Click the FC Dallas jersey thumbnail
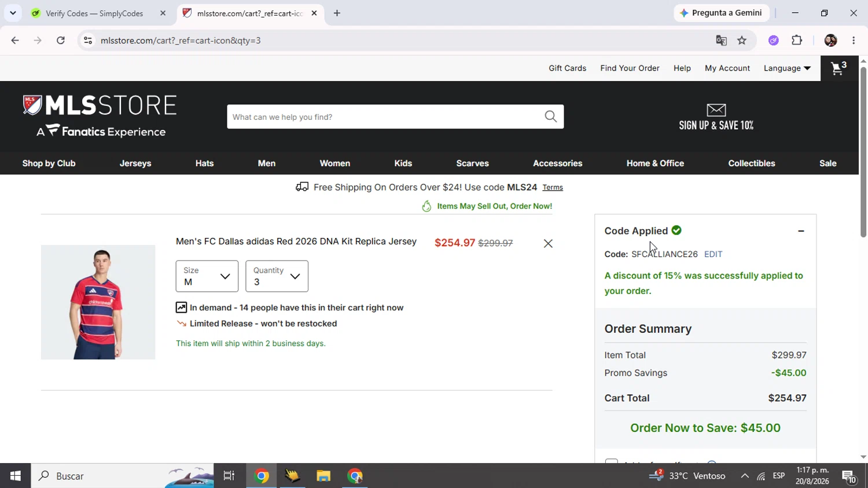Image resolution: width=868 pixels, height=488 pixels. pyautogui.click(x=98, y=302)
